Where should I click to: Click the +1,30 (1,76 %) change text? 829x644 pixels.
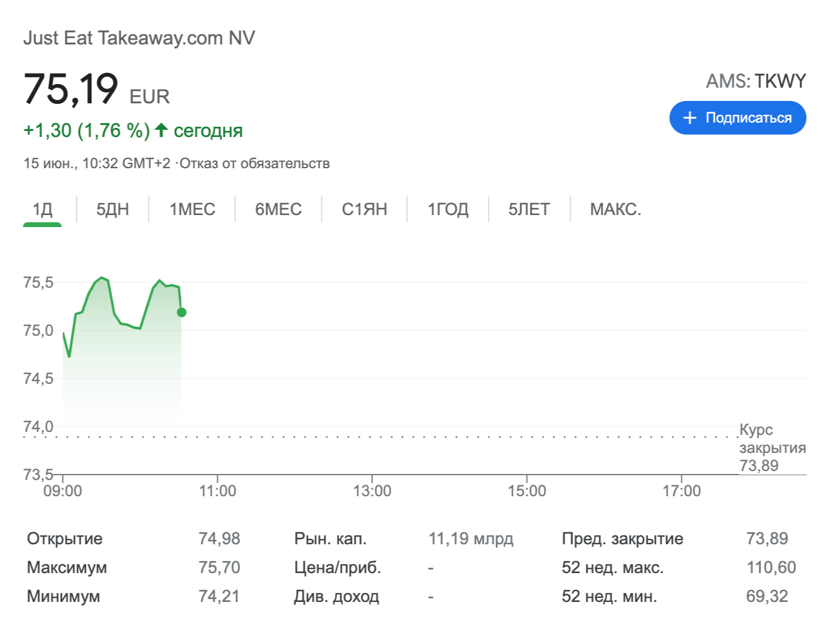click(87, 130)
